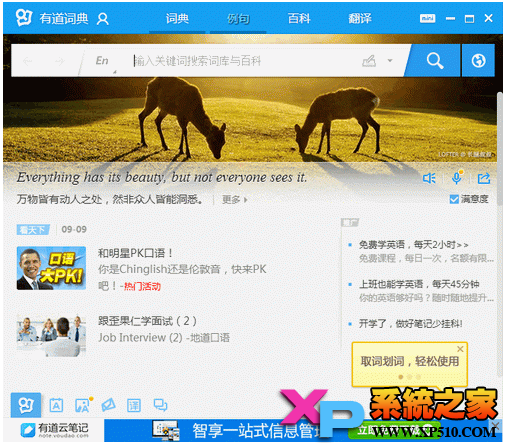Click the magnifier search button
Screen dimensions: 505x443
(434, 61)
